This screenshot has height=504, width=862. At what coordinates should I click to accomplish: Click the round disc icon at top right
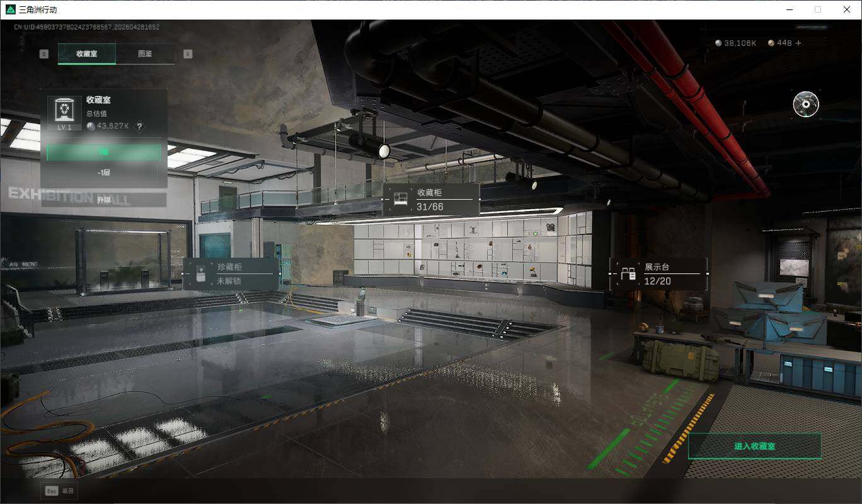tap(806, 104)
